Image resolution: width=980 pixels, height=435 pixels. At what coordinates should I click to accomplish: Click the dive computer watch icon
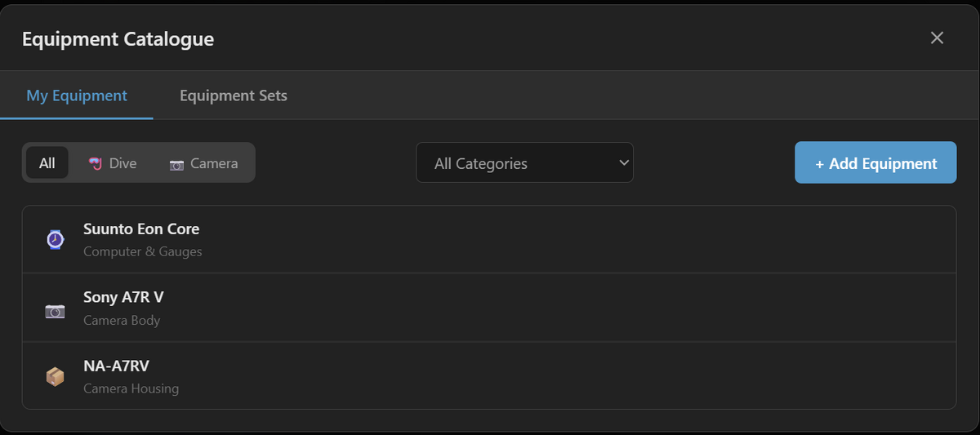pos(55,239)
